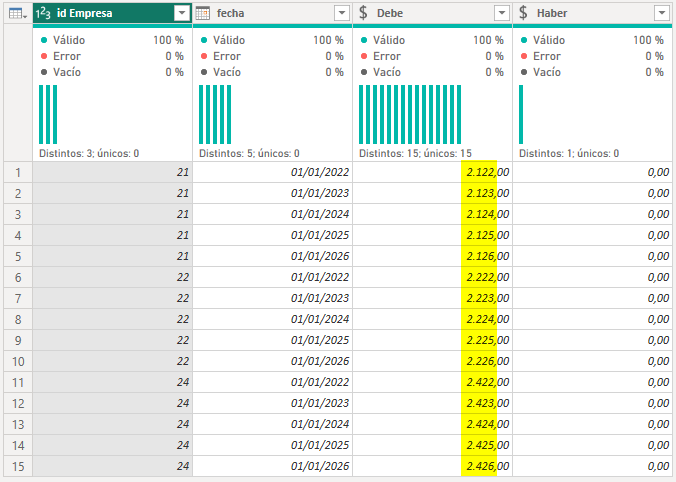Select row number 1 in the grid

click(16, 172)
